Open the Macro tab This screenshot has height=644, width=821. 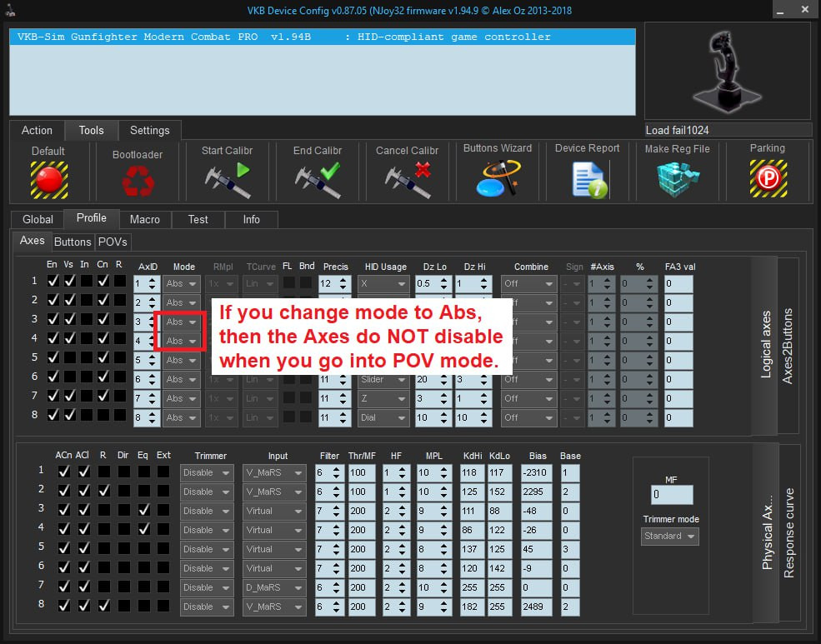pos(145,219)
